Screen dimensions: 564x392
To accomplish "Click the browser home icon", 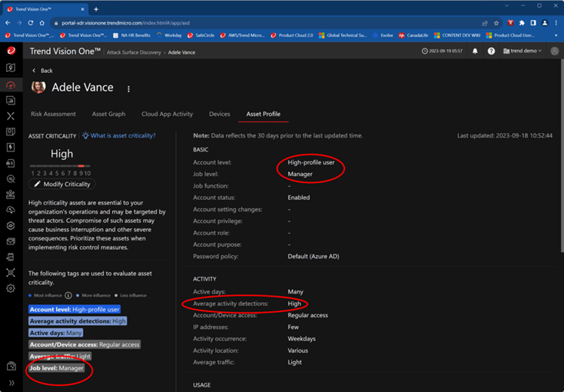I will pos(42,23).
